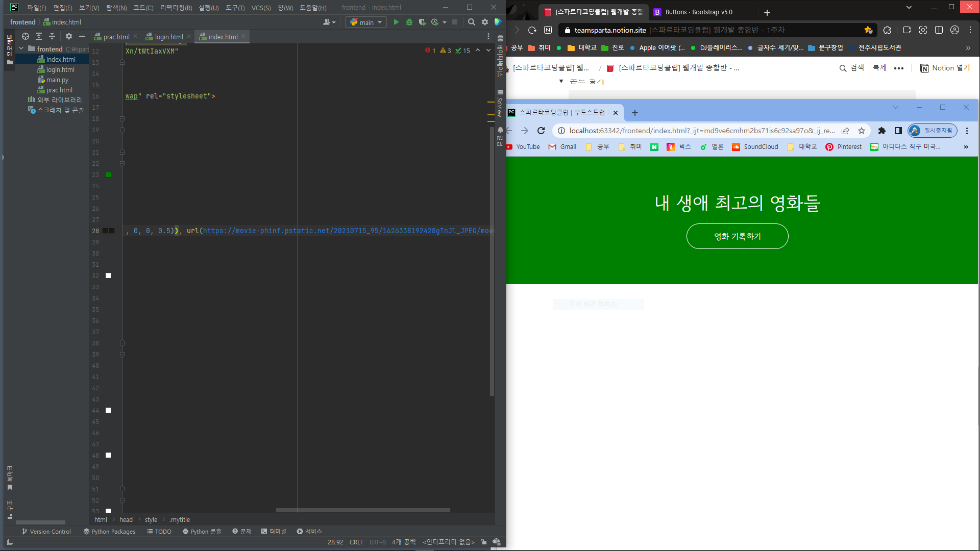Close the login.html editor tab
The image size is (980, 551).
pos(189,36)
